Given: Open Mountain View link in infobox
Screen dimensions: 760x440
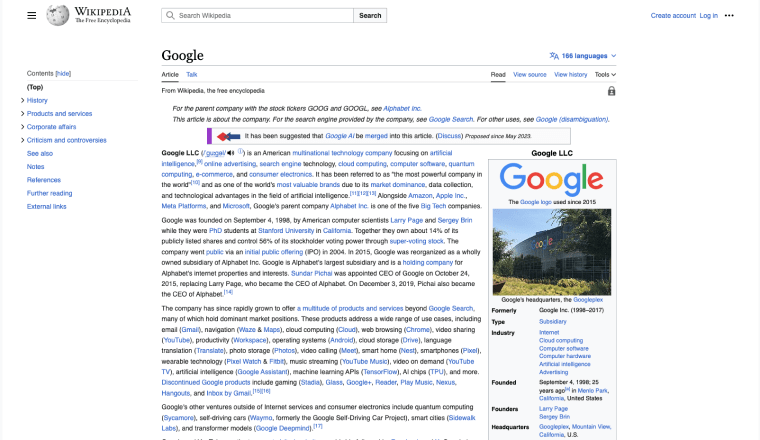Looking at the screenshot, I should 591,427.
